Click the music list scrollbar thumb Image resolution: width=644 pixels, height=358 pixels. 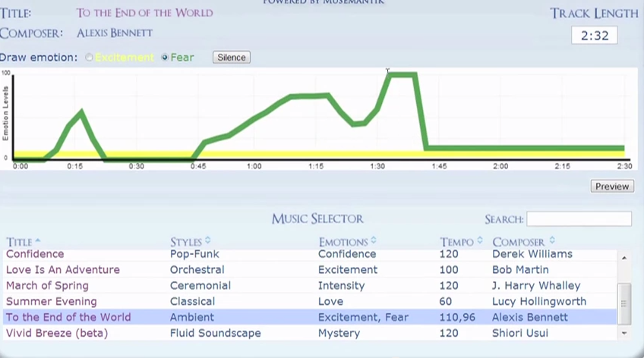624,304
